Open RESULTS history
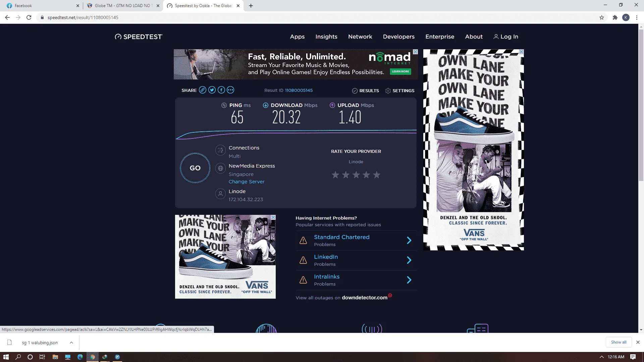The image size is (644, 362). [x=365, y=90]
